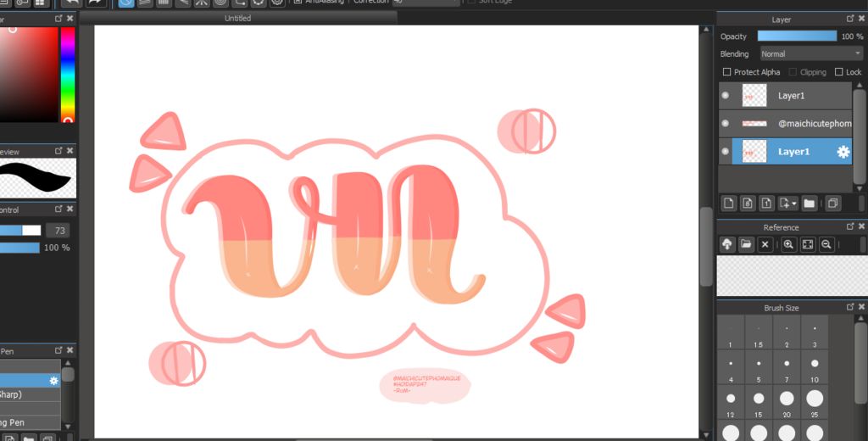The height and width of the screenshot is (441, 868).
Task: Choose brush size 3
Action: coord(815,332)
